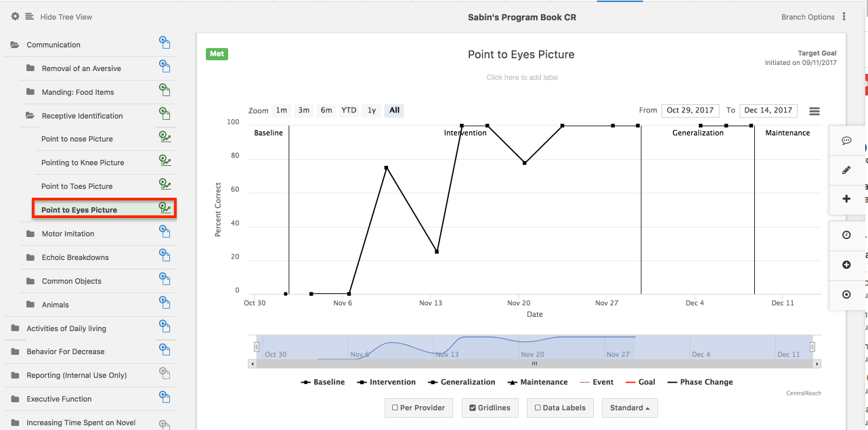This screenshot has height=430, width=868.
Task: Expand Removal of an Aversive folder
Action: 30,68
